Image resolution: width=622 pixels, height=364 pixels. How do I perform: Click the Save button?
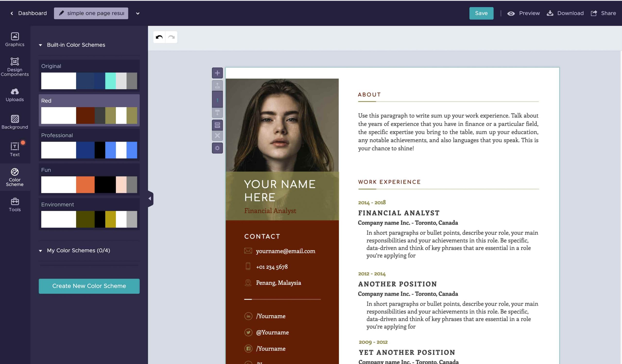tap(481, 13)
